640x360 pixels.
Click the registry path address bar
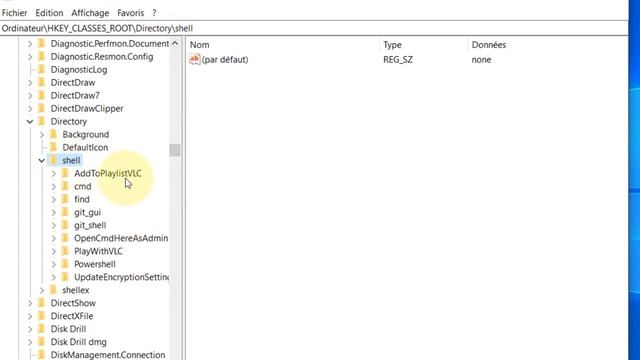point(314,28)
